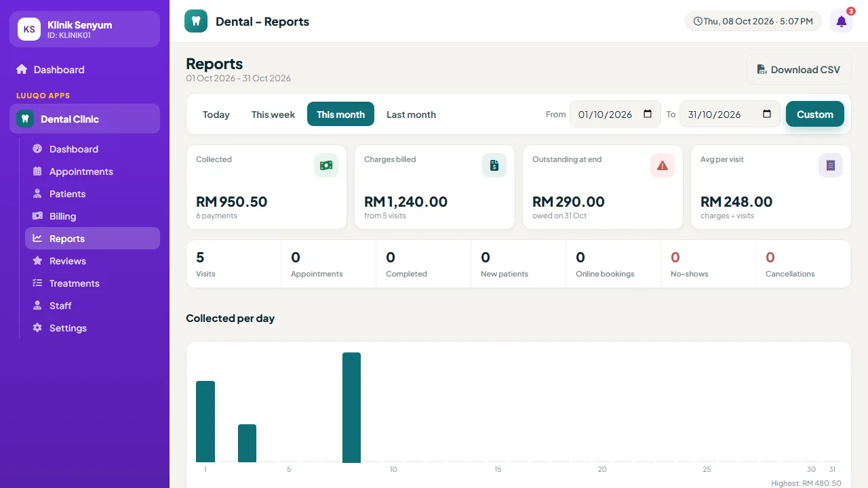Image resolution: width=868 pixels, height=488 pixels.
Task: Click the Billing money icon
Action: coord(37,216)
